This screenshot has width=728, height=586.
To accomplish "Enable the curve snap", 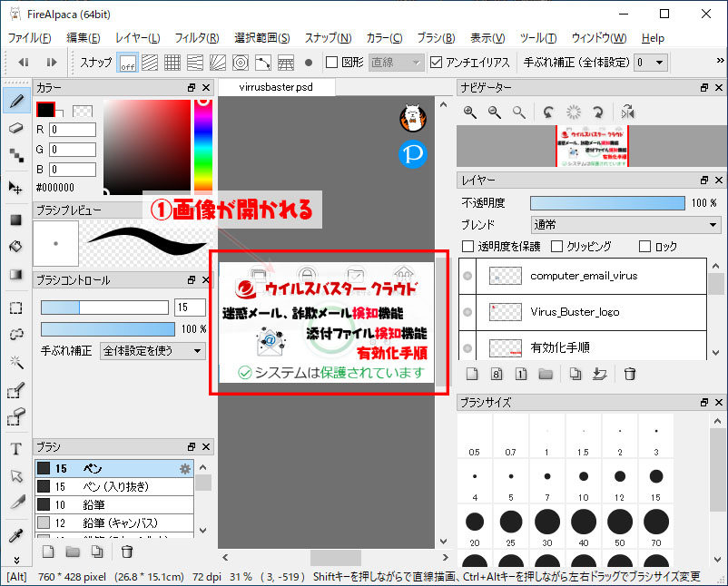I will point(262,63).
